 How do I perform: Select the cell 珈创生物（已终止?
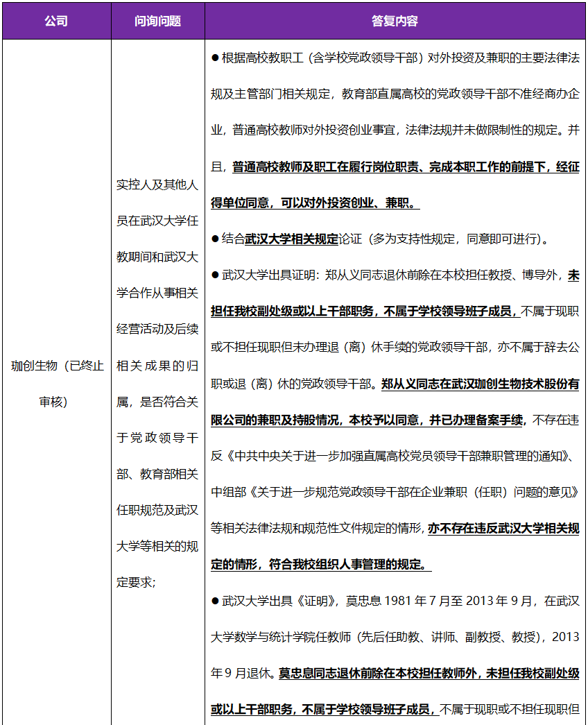coord(58,366)
